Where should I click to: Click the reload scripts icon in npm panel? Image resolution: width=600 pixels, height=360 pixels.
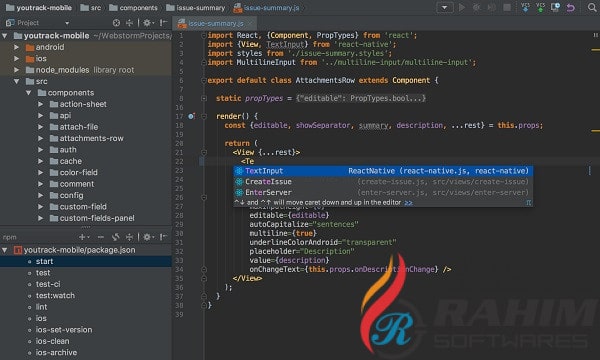point(116,237)
